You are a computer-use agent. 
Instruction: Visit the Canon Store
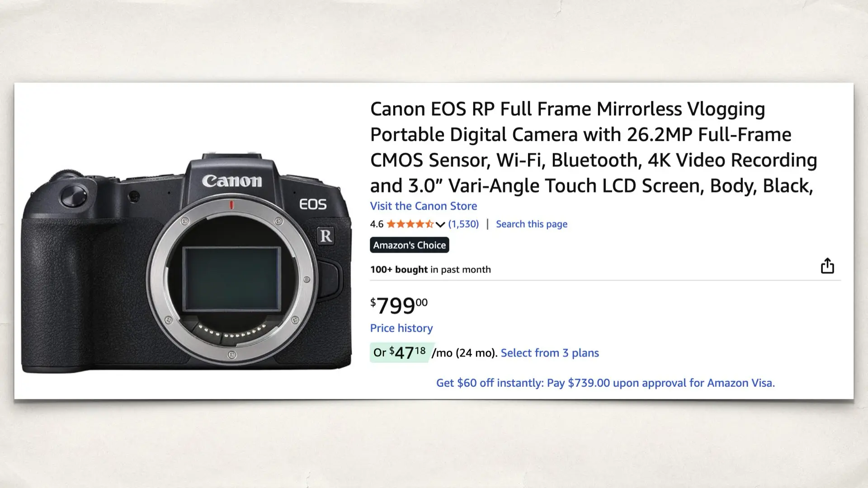point(423,206)
